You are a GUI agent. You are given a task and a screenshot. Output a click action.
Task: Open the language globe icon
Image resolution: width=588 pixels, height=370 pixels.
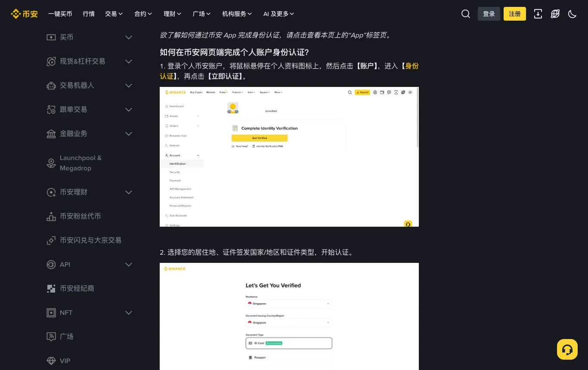(555, 14)
